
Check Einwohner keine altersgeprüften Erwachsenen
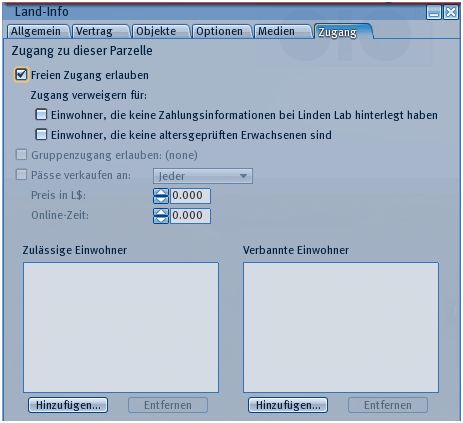(x=41, y=135)
